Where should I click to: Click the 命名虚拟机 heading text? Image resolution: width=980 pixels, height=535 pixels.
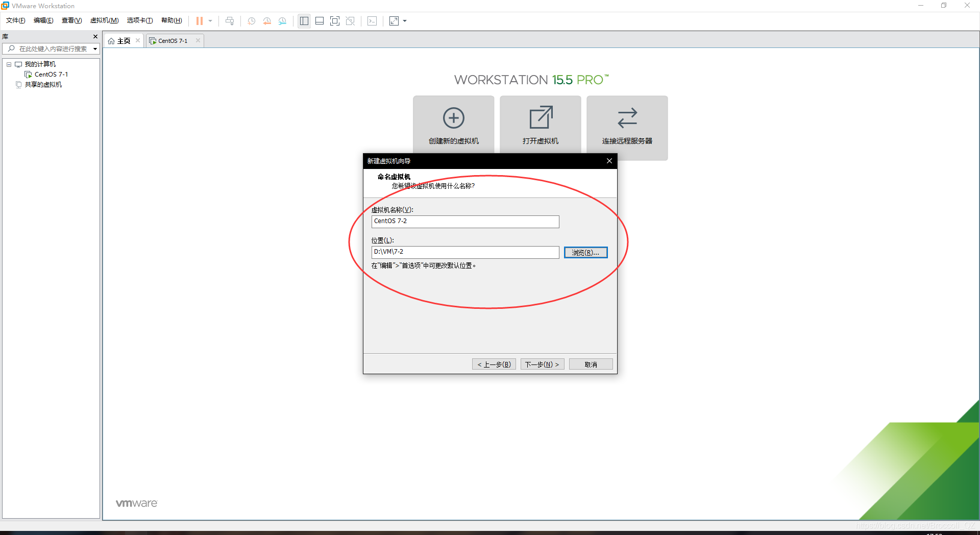pyautogui.click(x=394, y=177)
